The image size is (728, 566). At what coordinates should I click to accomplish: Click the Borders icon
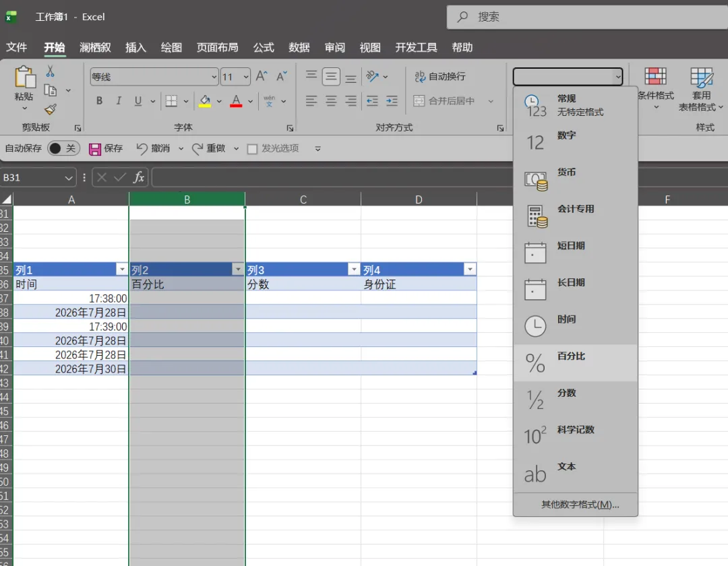171,100
